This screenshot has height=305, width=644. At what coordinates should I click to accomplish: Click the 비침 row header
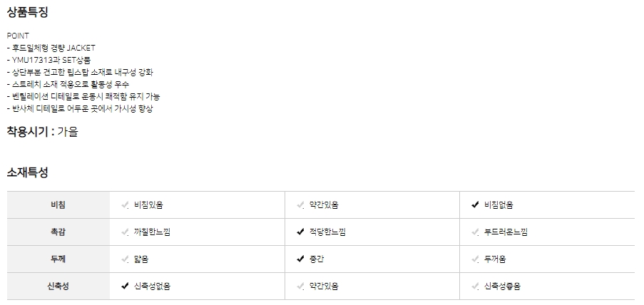pos(58,205)
